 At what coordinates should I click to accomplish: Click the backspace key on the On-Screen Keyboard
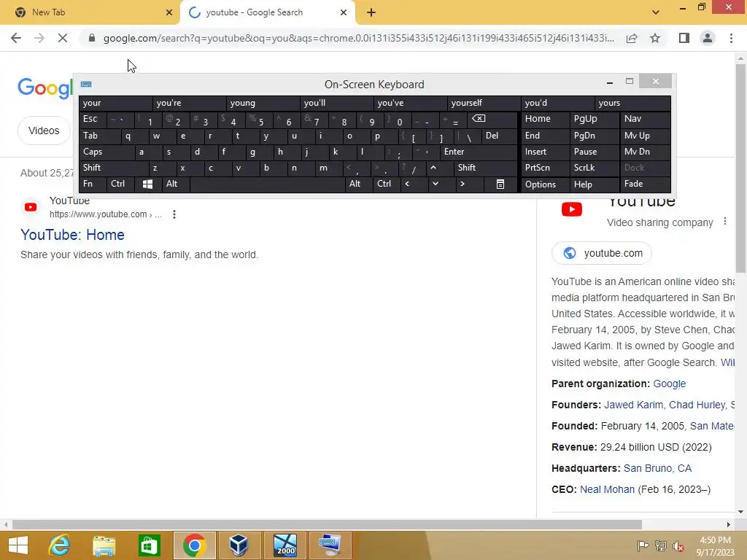pyautogui.click(x=479, y=119)
